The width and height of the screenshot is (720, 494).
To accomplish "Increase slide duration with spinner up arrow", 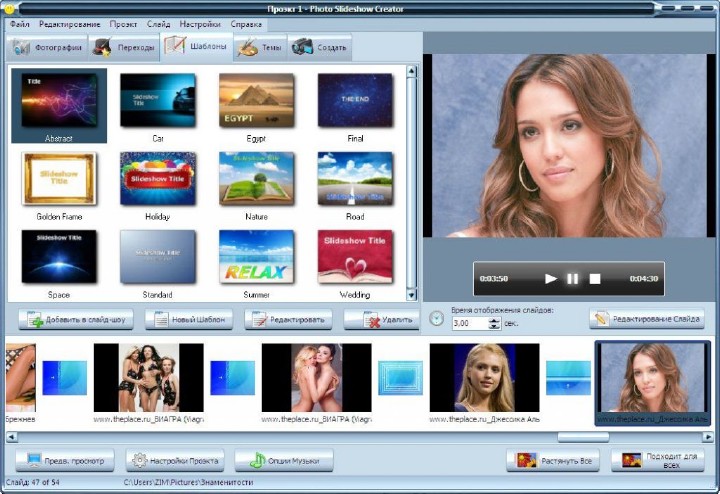I will point(494,319).
